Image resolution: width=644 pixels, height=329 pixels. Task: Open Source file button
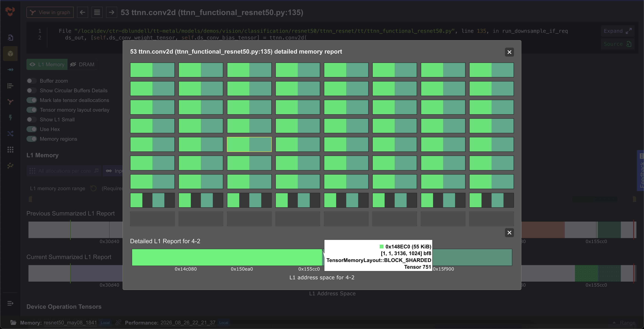click(618, 44)
